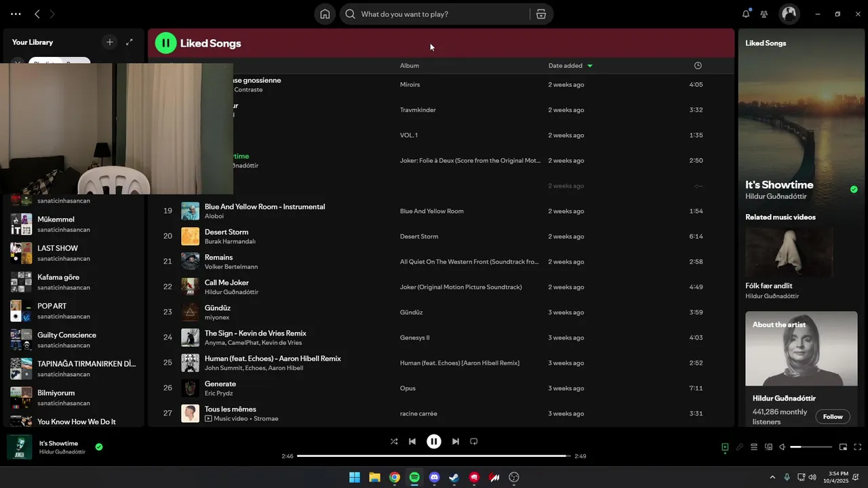Open the Kafama göre playlist
868x488 pixels.
[73, 282]
